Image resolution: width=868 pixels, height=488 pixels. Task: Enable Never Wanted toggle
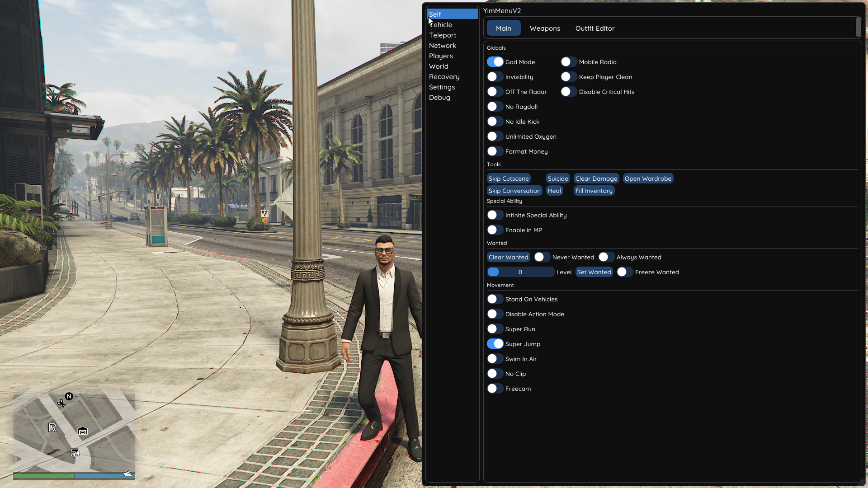click(542, 257)
